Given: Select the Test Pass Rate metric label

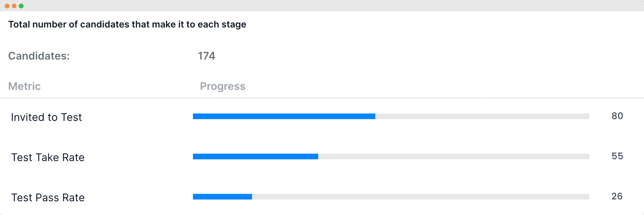Looking at the screenshot, I should (48, 197).
